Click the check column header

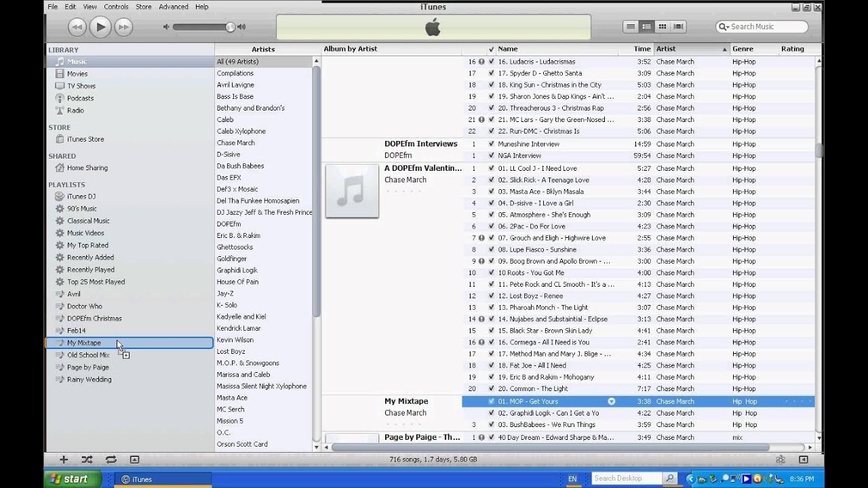coord(491,49)
